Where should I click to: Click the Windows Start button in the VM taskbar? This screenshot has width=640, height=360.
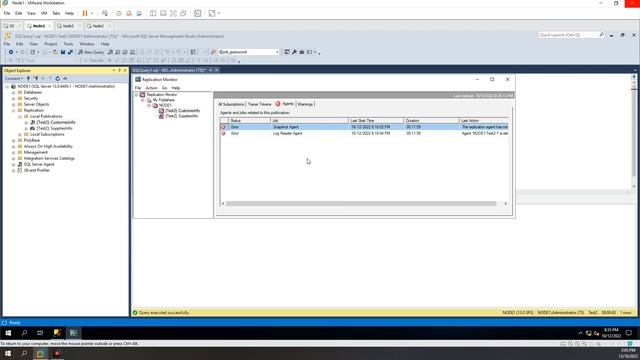pyautogui.click(x=8, y=333)
